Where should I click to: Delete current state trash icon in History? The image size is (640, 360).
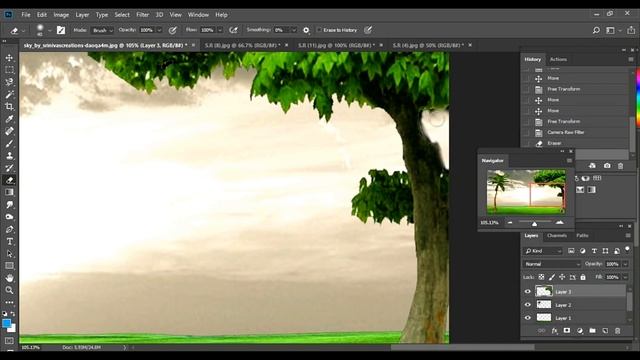click(620, 166)
